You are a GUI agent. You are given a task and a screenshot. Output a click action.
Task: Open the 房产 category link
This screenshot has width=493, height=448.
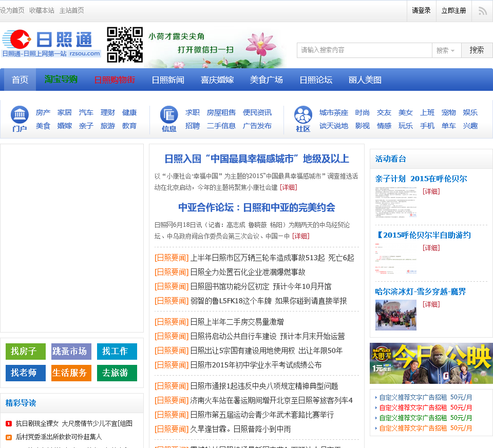(x=43, y=112)
